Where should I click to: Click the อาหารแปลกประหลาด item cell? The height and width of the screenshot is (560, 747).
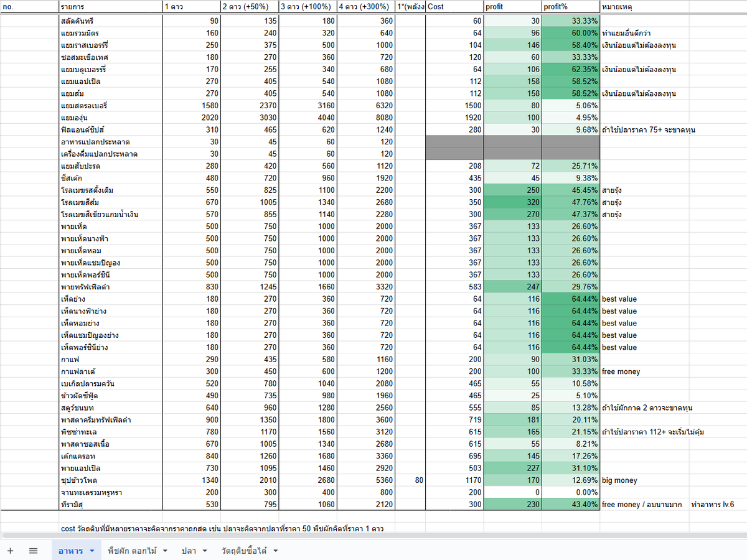(111, 142)
